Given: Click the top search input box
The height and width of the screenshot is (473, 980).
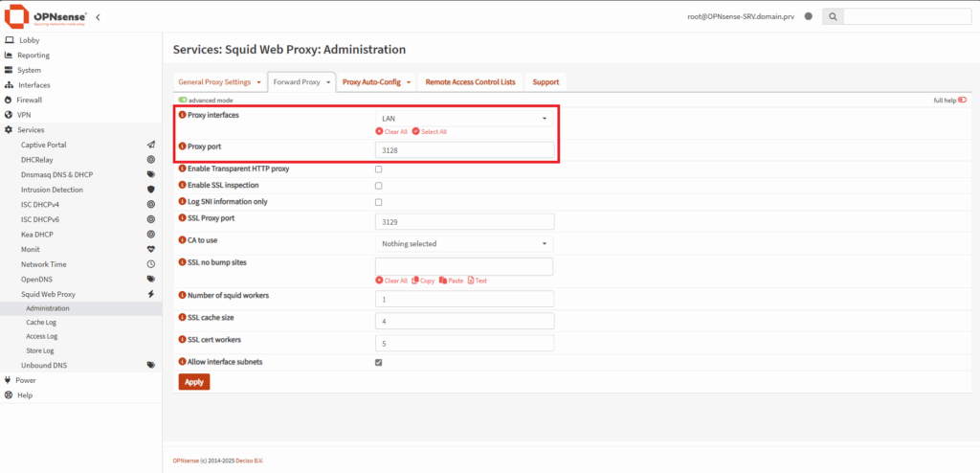Looking at the screenshot, I should point(907,17).
